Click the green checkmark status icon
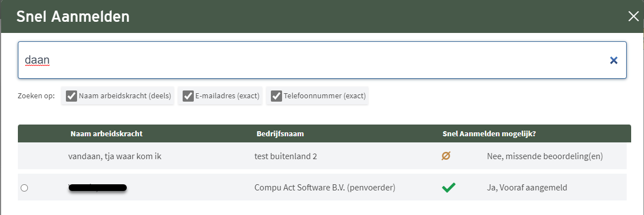This screenshot has height=215, width=644. click(x=449, y=188)
